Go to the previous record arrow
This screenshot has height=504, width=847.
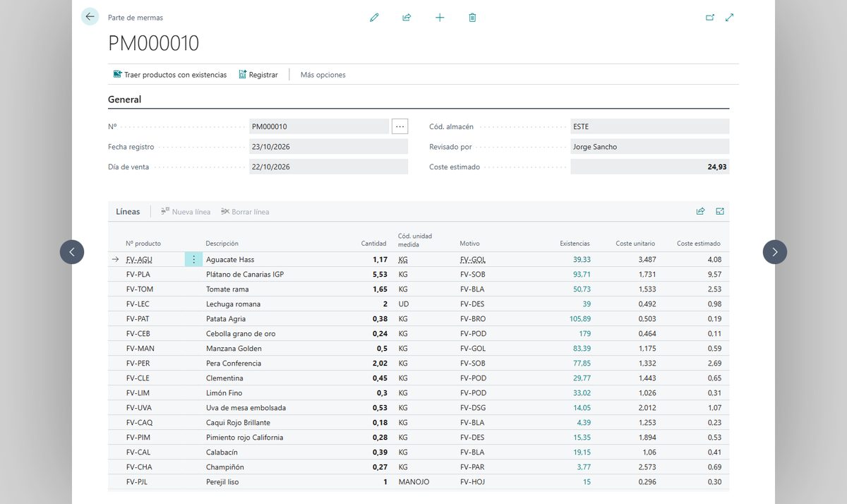point(72,252)
